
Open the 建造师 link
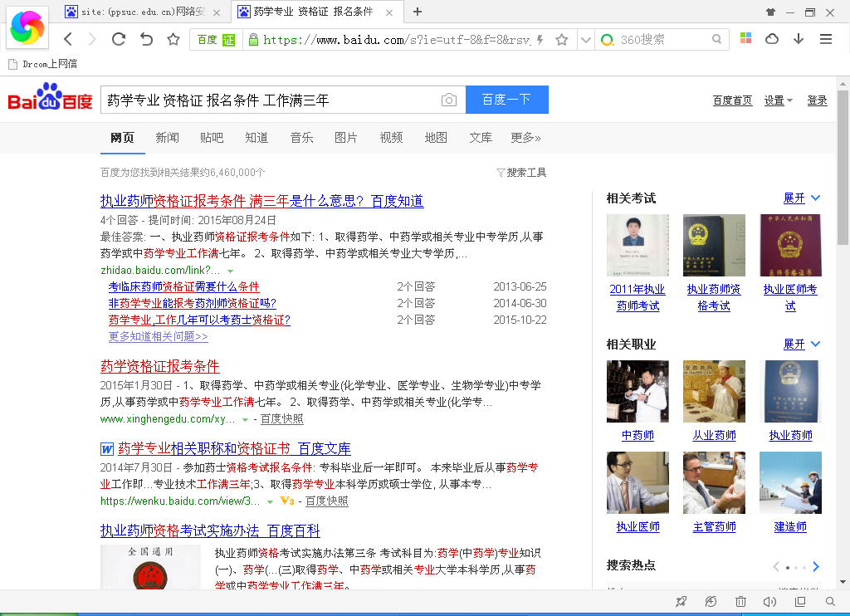click(x=790, y=526)
